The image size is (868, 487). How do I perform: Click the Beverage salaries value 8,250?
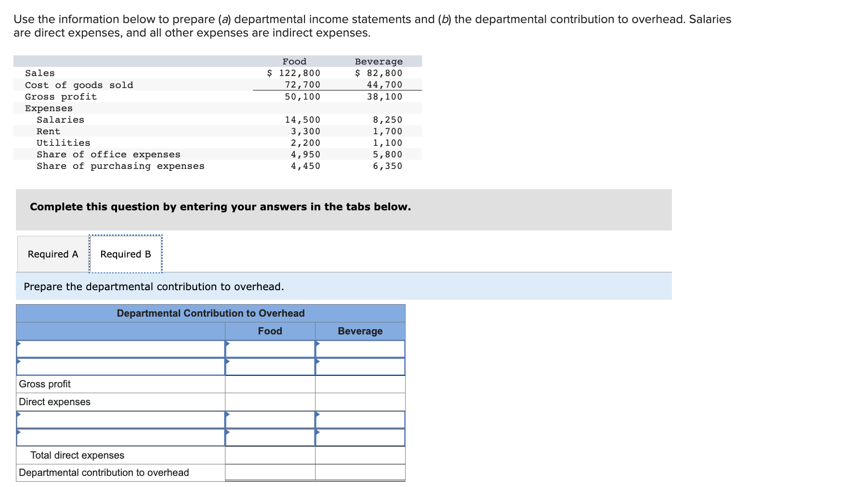pos(387,120)
